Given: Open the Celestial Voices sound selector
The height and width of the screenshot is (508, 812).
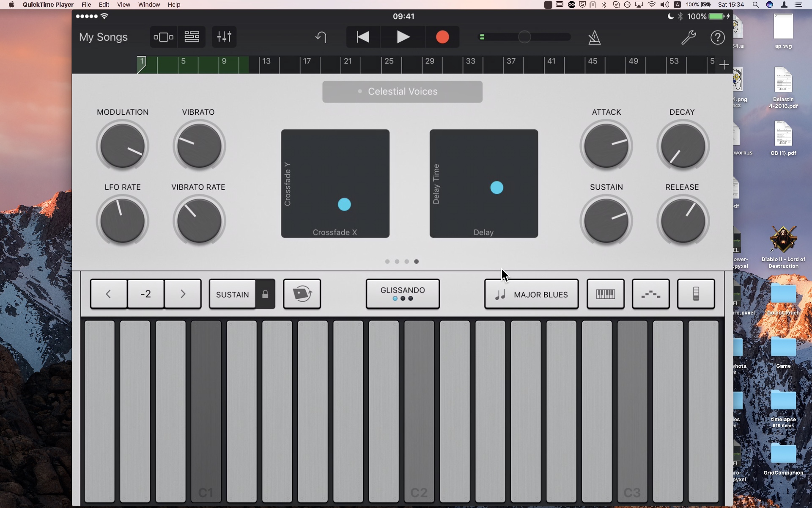Looking at the screenshot, I should 402,91.
